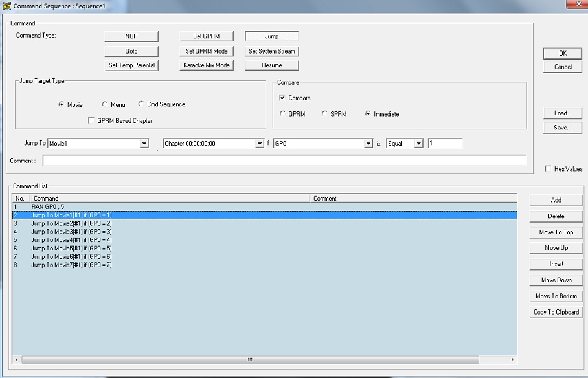Select the Set System Stream command type
Image resolution: width=588 pixels, height=378 pixels.
coord(271,51)
